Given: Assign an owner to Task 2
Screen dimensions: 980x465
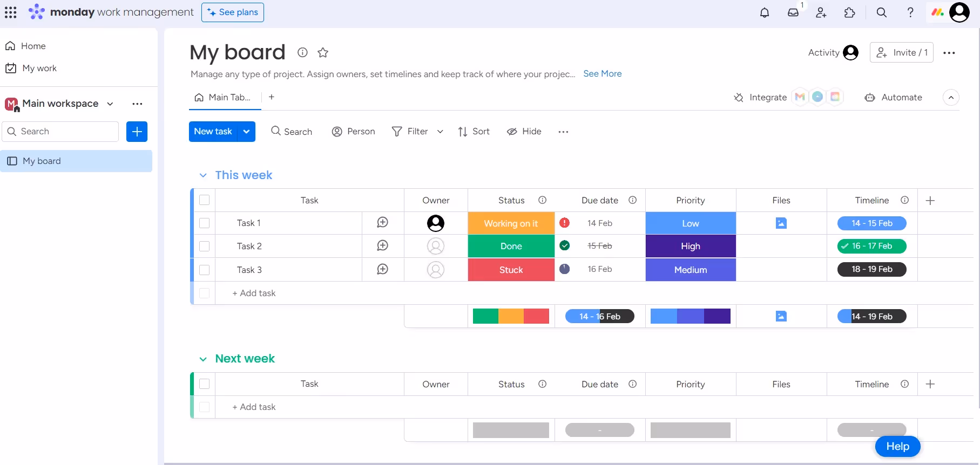Looking at the screenshot, I should click(x=436, y=246).
